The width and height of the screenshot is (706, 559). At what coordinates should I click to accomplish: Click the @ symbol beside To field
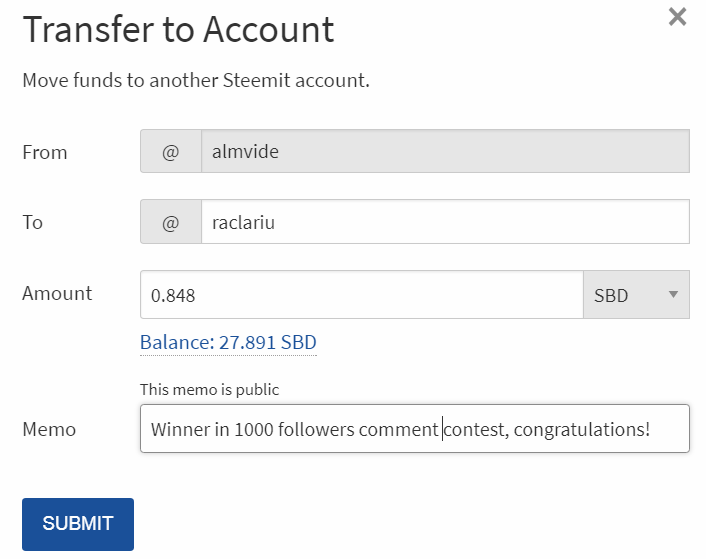(170, 222)
